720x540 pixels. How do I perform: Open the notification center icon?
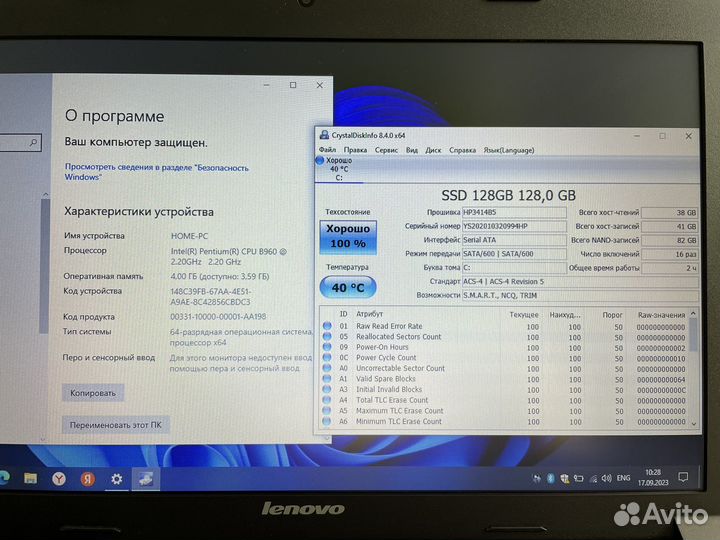click(x=683, y=478)
